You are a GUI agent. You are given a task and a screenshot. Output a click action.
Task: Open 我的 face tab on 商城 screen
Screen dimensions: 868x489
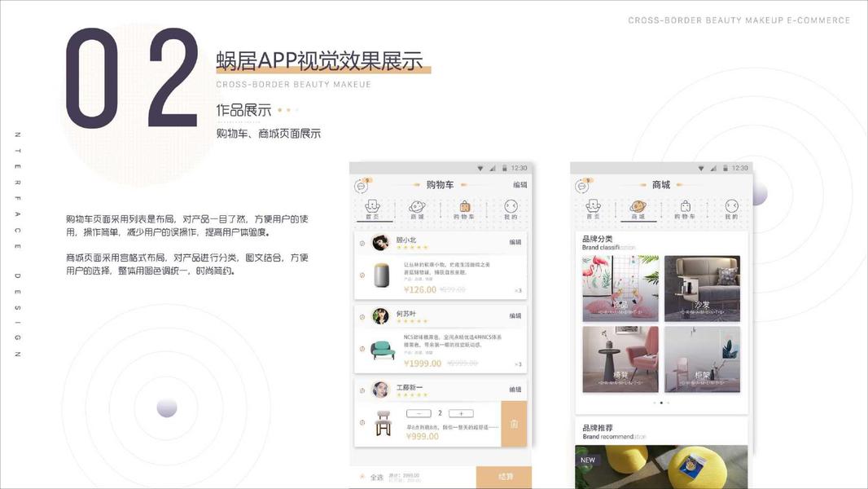pyautogui.click(x=731, y=209)
